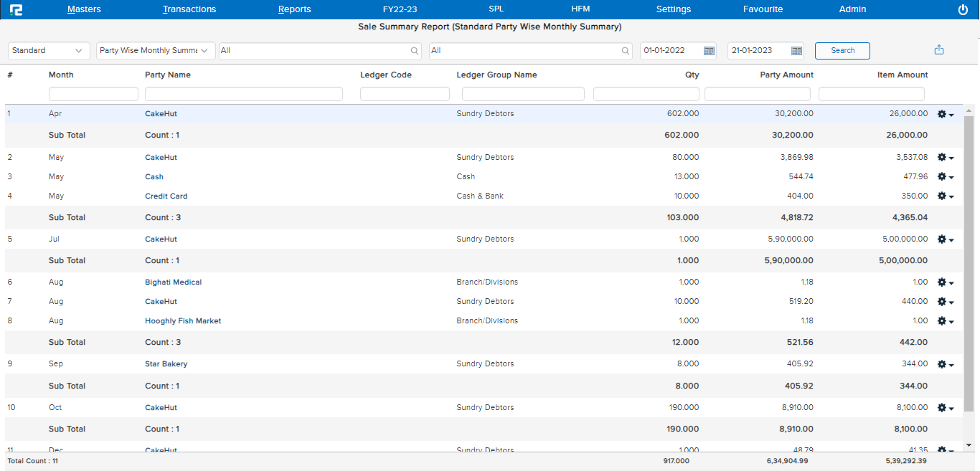Image resolution: width=980 pixels, height=471 pixels.
Task: Click the Party Name filter field
Action: (x=243, y=94)
